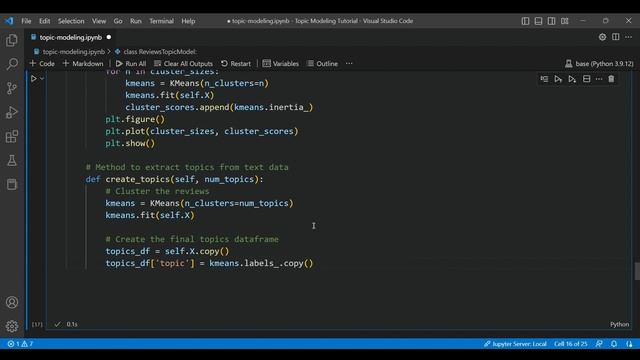The image size is (640, 360).
Task: Run the current notebook cell
Action: point(34,78)
